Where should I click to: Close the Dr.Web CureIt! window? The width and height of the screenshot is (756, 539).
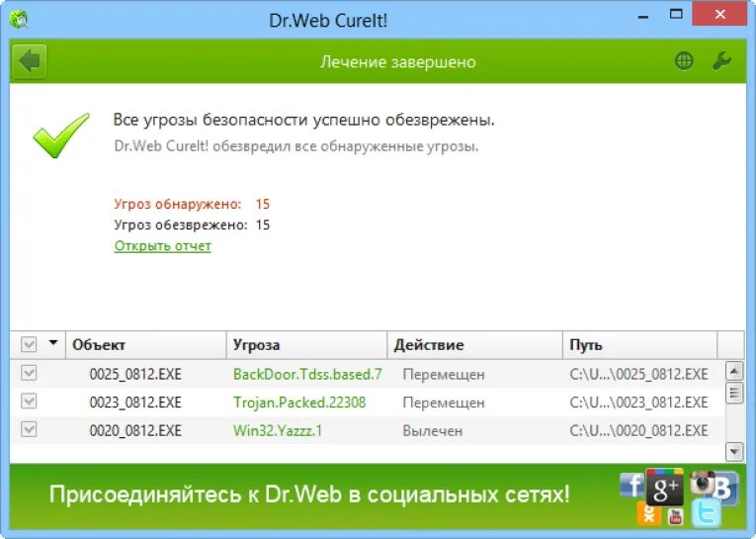coord(719,15)
